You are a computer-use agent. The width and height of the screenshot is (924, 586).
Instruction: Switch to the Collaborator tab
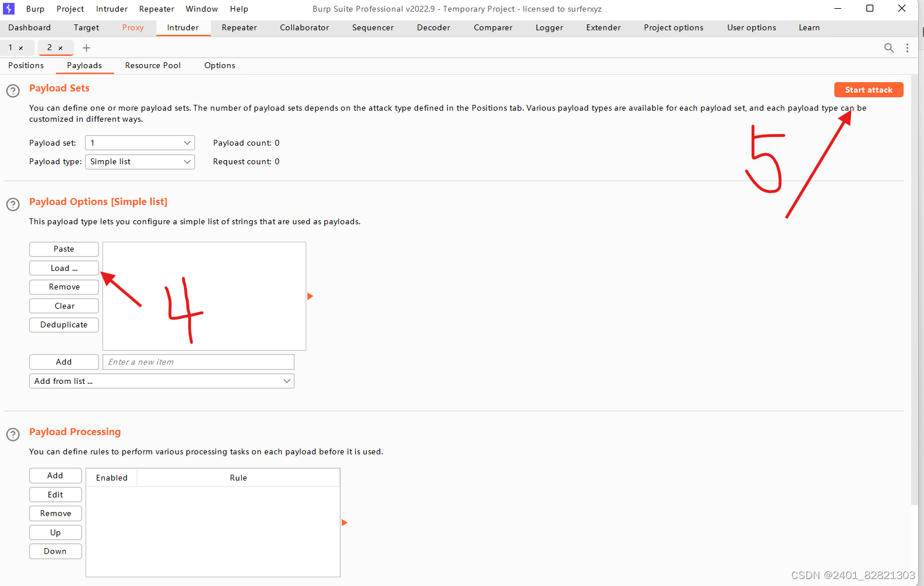click(305, 27)
